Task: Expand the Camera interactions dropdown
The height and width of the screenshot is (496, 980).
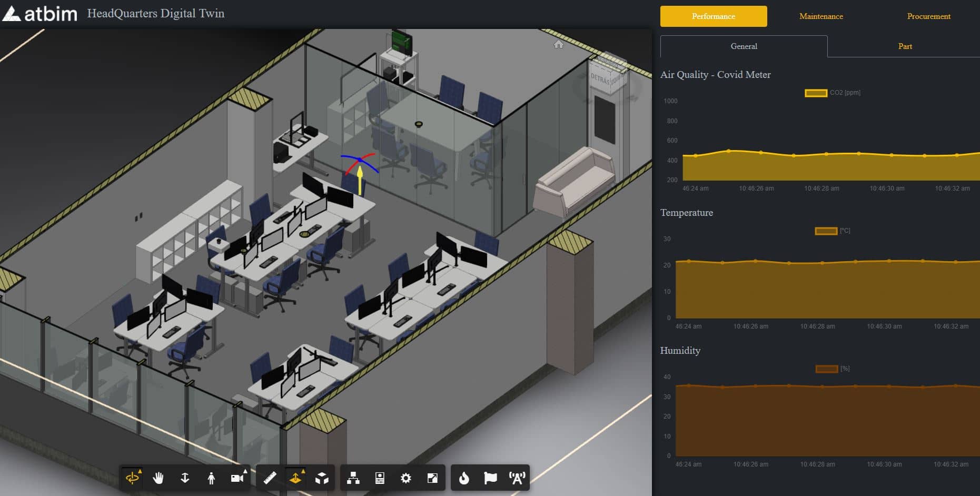Action: click(237, 478)
